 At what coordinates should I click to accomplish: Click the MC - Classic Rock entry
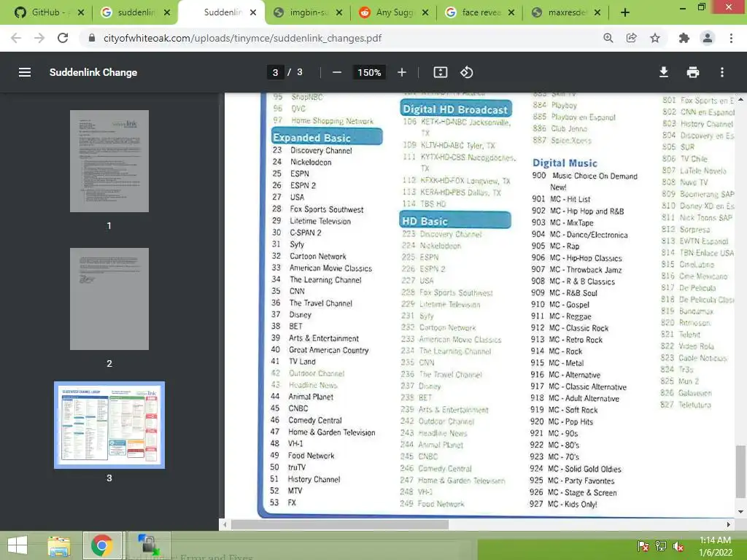[x=569, y=327]
